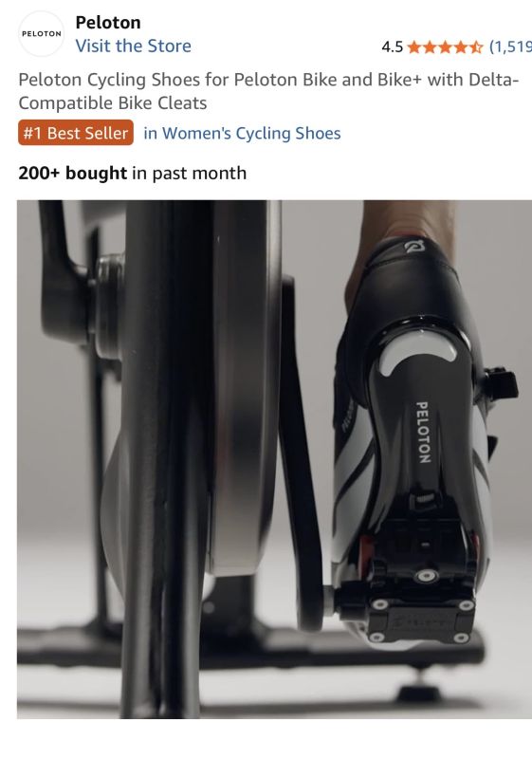Click the middle rating star
The height and width of the screenshot is (759, 532).
(445, 46)
